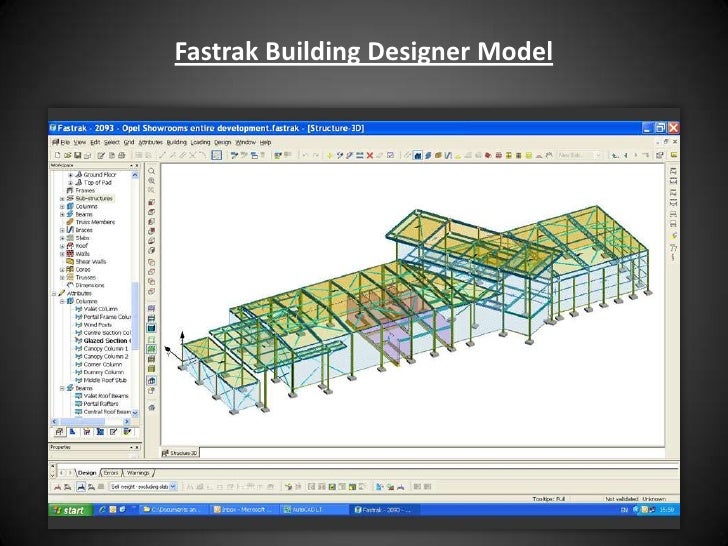Click the zoom magnifier icon in the left toolbar

point(151,171)
